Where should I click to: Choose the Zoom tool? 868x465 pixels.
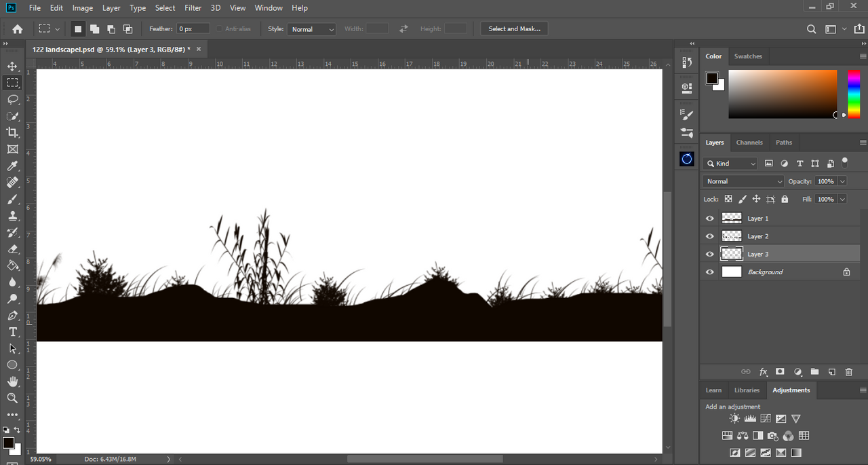click(12, 398)
